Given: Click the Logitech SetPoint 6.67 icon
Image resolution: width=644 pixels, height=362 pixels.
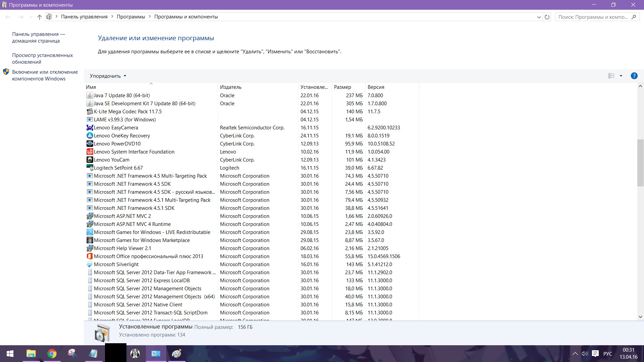Looking at the screenshot, I should (x=90, y=168).
